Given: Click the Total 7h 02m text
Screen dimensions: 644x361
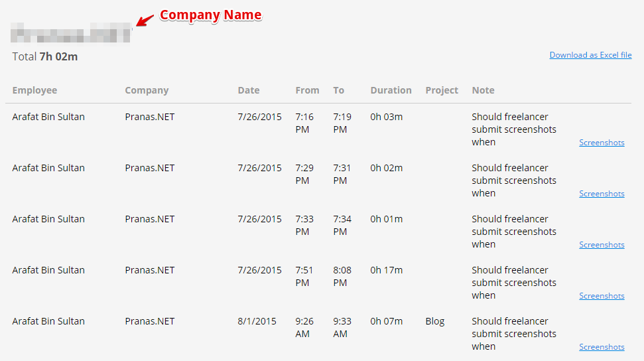Looking at the screenshot, I should coord(44,57).
